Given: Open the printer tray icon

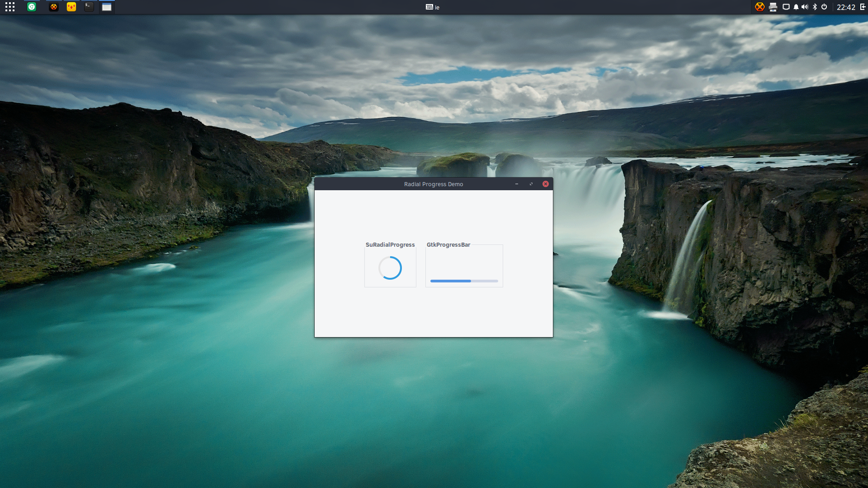Looking at the screenshot, I should 773,7.
